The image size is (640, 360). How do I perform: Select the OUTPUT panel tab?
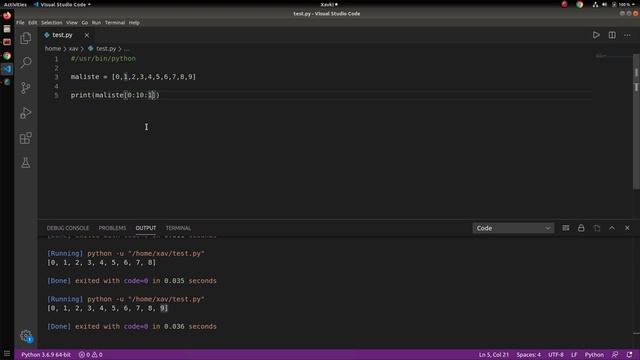pyautogui.click(x=146, y=228)
